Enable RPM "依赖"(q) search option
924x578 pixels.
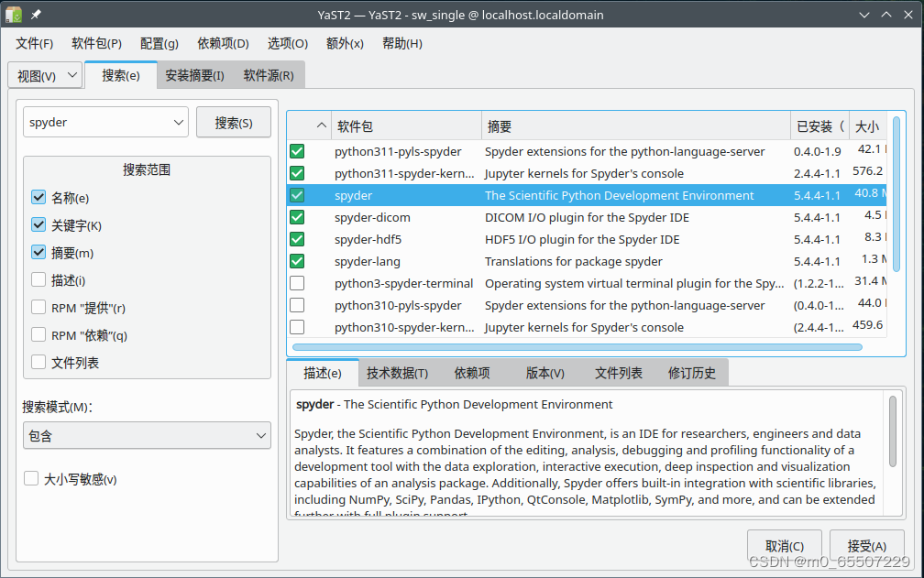[38, 335]
